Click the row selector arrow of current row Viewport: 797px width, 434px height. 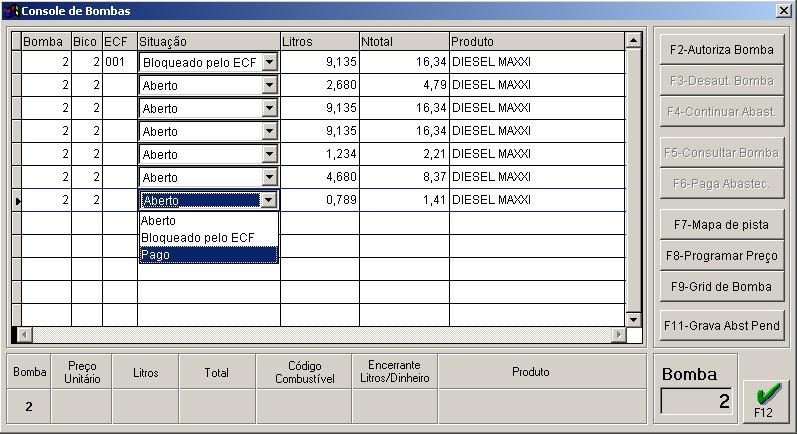pos(17,201)
